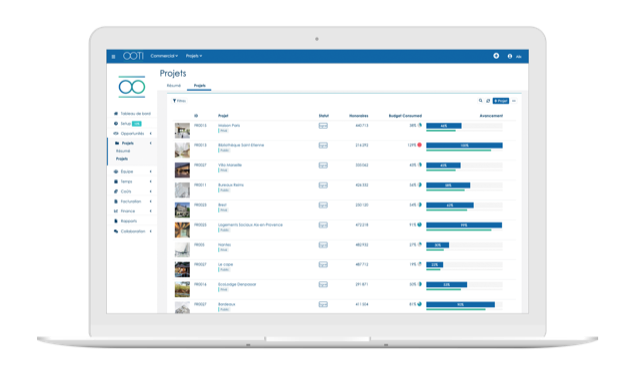The width and height of the screenshot is (641, 391).
Task: Click the Brest project thumbnail image
Action: pyautogui.click(x=182, y=209)
